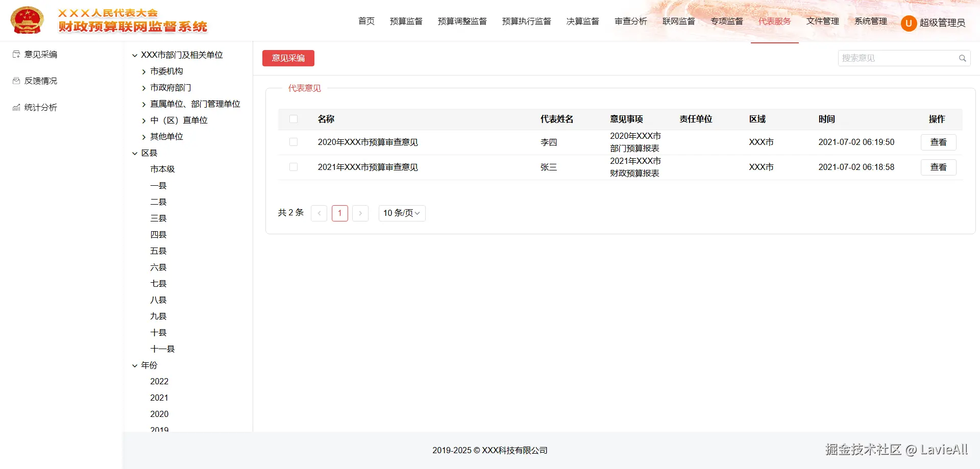980x469 pixels.
Task: Select the 意见采编 sidebar icon
Action: click(x=15, y=54)
